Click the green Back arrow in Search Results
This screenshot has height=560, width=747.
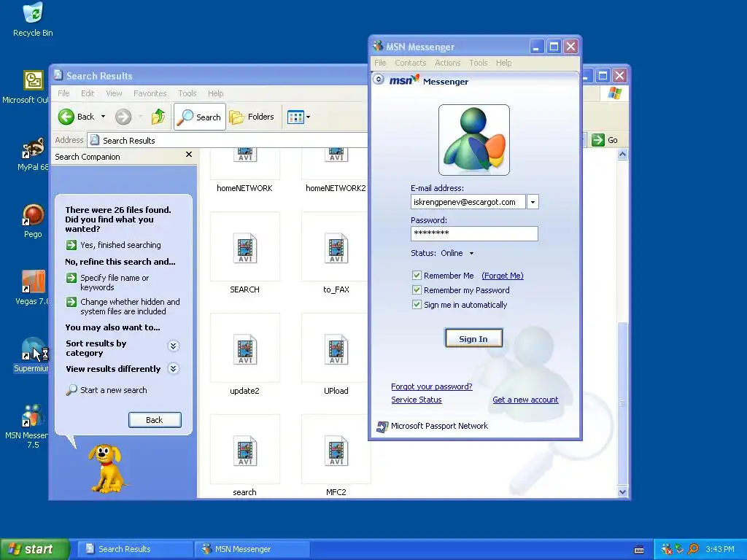click(66, 117)
